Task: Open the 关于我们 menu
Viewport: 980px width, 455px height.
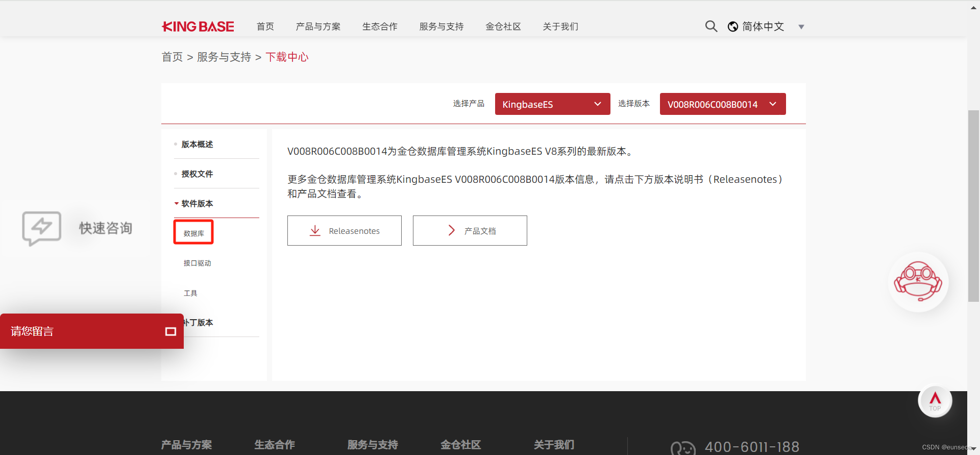Action: pos(560,27)
